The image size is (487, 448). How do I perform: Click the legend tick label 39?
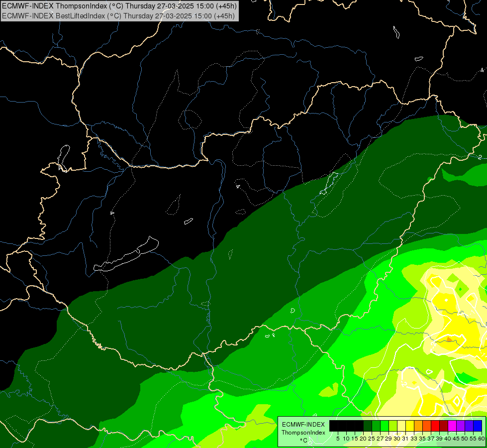coord(439,439)
